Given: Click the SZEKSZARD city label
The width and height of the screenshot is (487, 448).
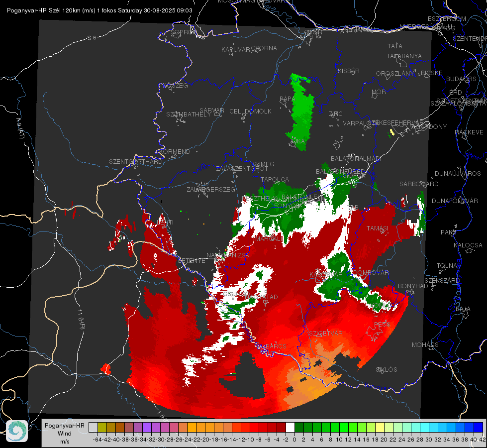Looking at the screenshot, I should (442, 280).
